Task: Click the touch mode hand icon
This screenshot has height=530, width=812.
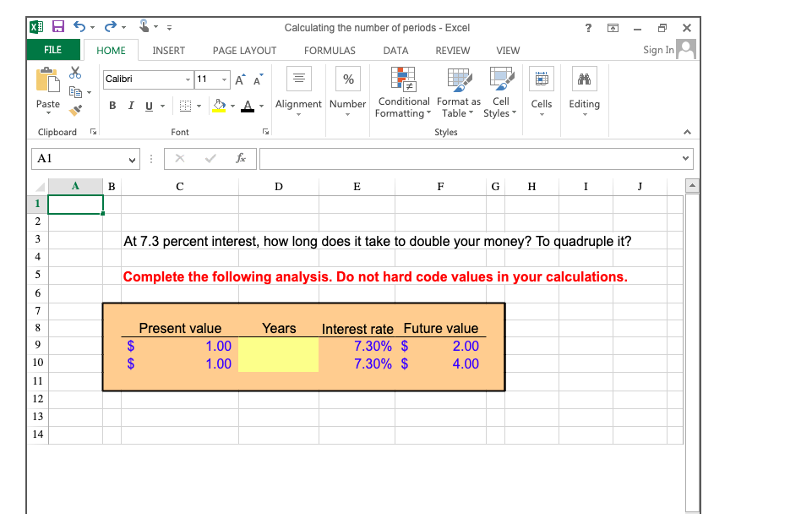Action: [x=144, y=26]
